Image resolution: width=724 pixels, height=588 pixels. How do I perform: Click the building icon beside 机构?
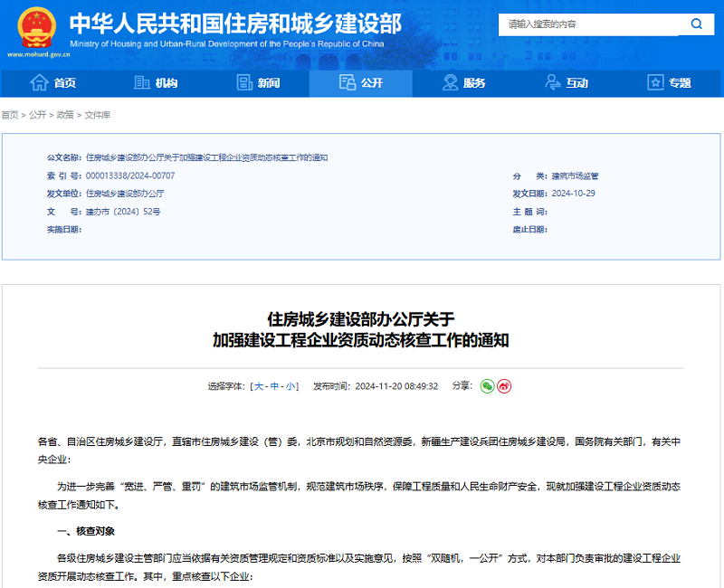click(140, 82)
